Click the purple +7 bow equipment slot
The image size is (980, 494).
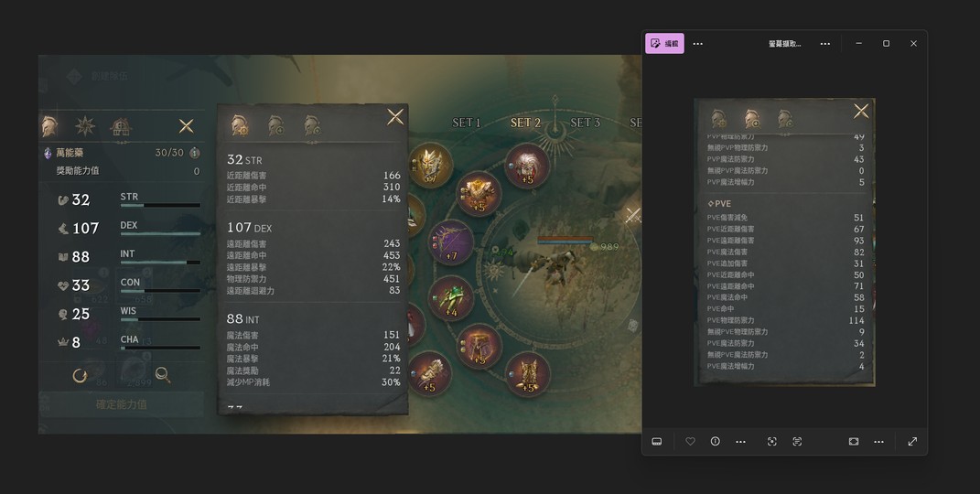coord(450,242)
